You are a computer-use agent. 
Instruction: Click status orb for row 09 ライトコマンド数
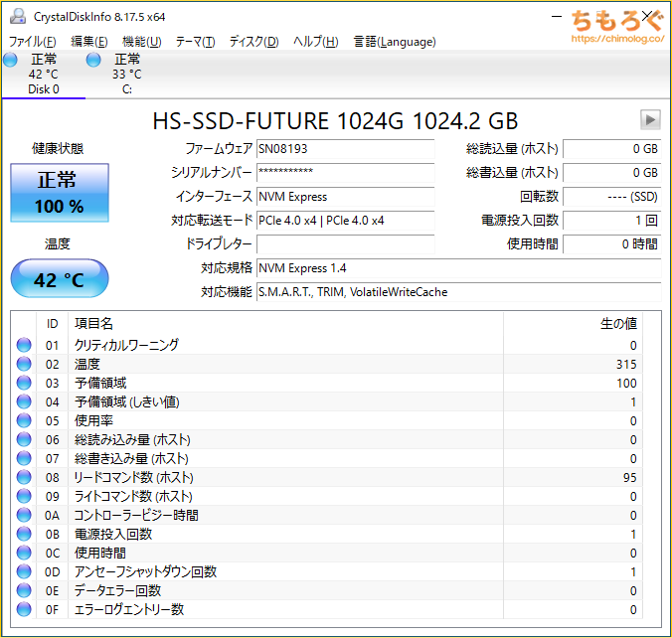point(24,496)
